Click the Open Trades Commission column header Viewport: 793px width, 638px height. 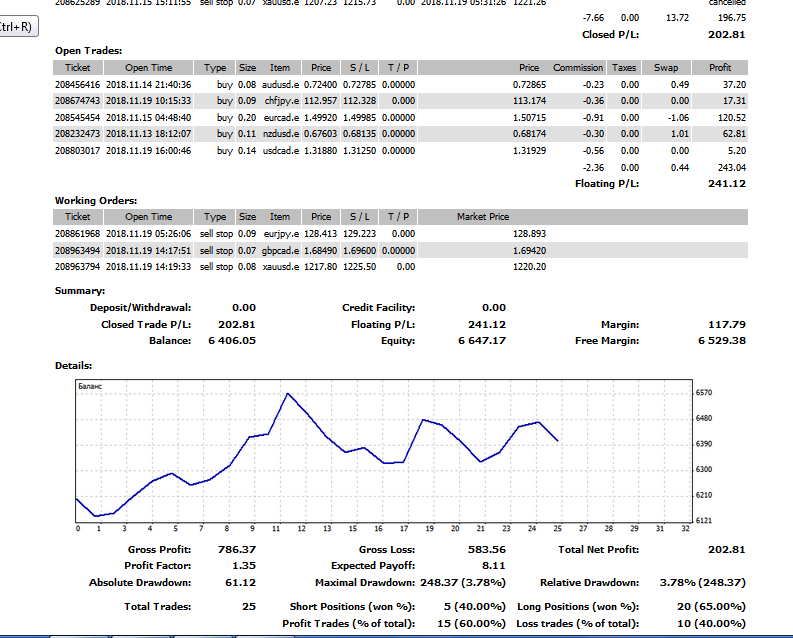(578, 68)
